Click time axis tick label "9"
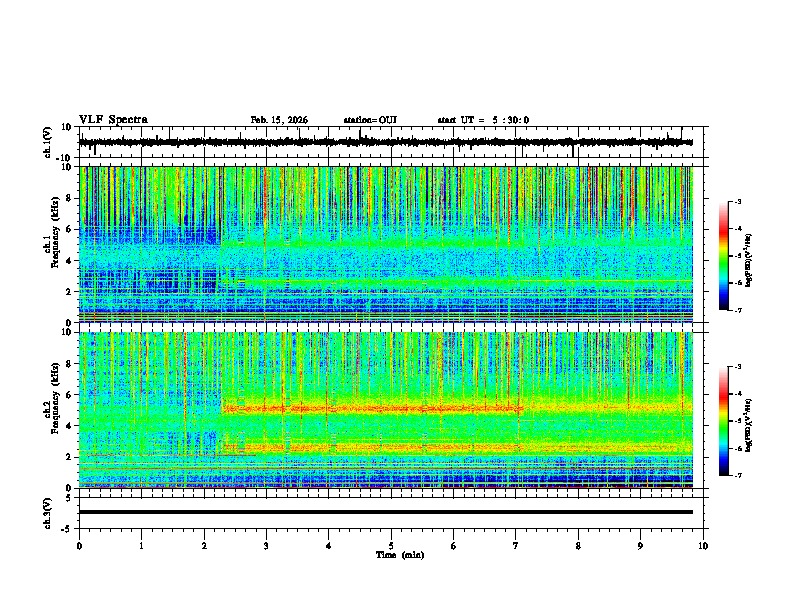The height and width of the screenshot is (612, 792). [x=640, y=546]
